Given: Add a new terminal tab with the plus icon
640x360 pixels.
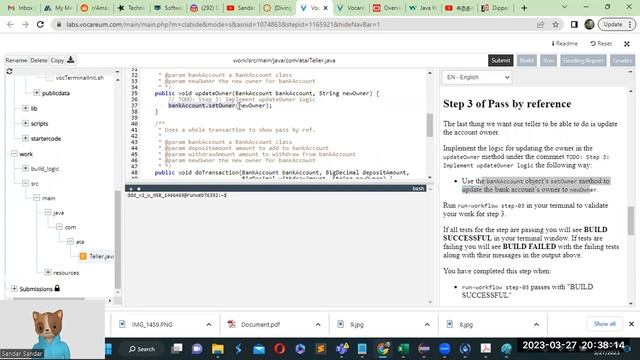Looking at the screenshot, I should [131, 189].
